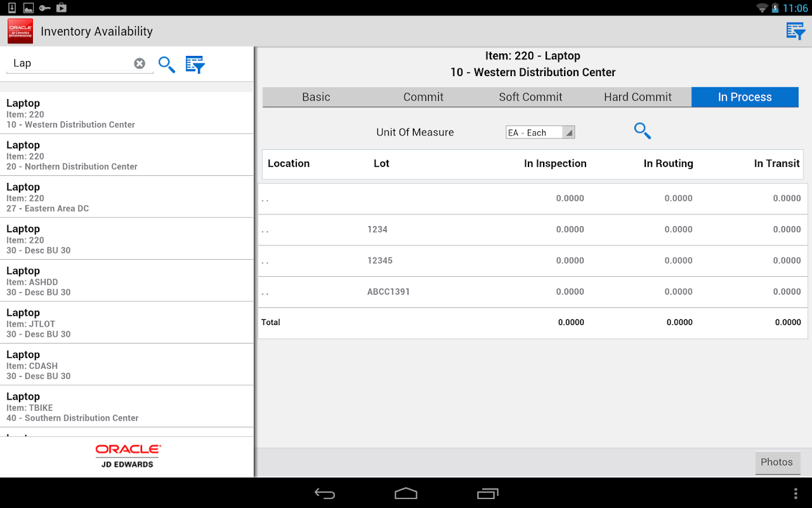Viewport: 812px width, 508px height.
Task: Select the Laptop Item ASHDD entry
Action: pos(127,281)
